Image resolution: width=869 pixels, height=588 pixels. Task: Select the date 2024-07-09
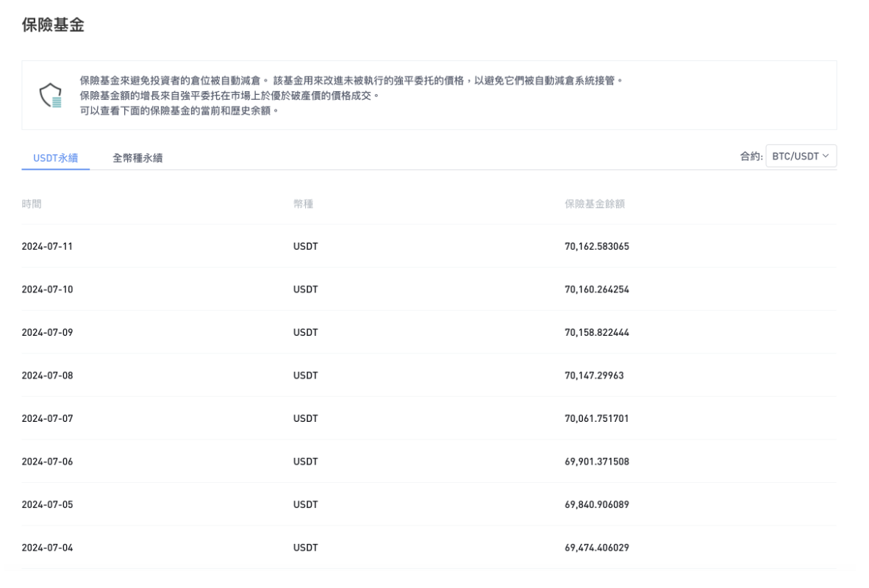(x=47, y=332)
